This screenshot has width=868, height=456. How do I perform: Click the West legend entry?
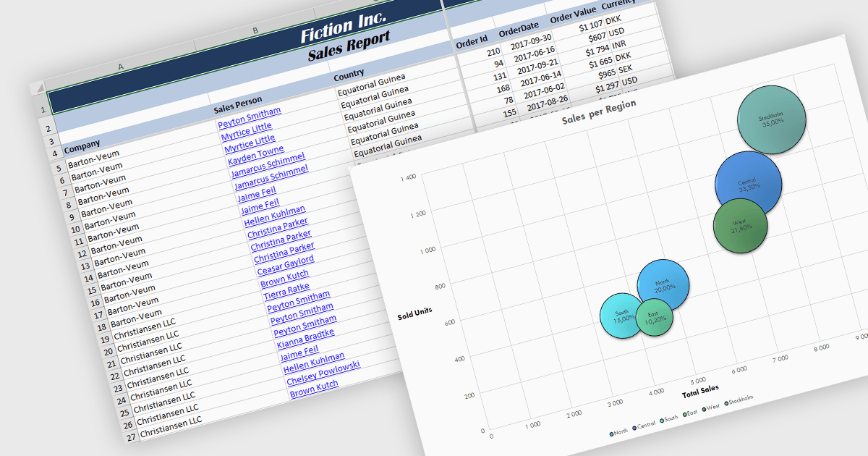[x=712, y=407]
